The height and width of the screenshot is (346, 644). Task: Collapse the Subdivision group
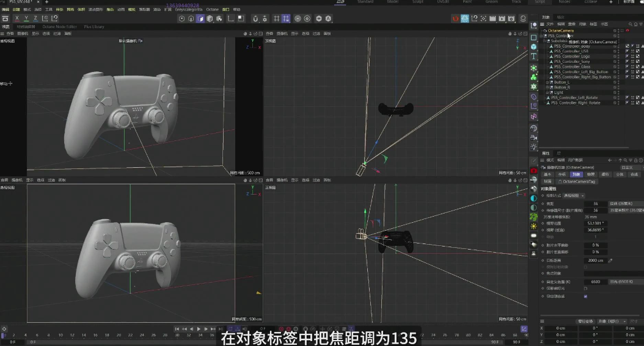pos(544,41)
